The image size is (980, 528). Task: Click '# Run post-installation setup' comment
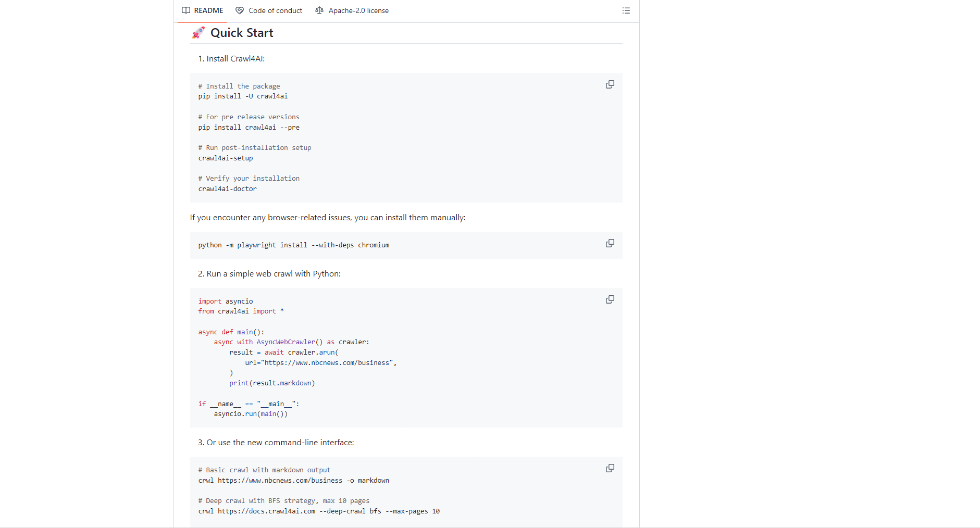coord(255,148)
